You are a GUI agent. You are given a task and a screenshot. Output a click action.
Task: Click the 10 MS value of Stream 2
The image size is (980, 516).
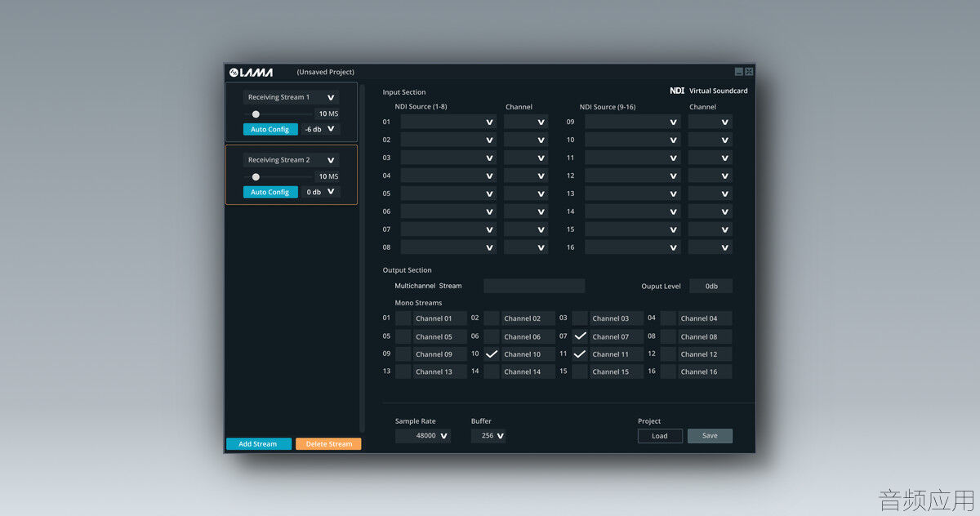(328, 176)
